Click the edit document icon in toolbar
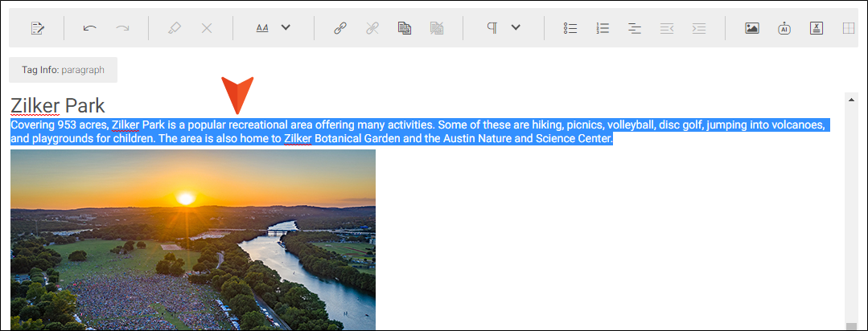 38,28
